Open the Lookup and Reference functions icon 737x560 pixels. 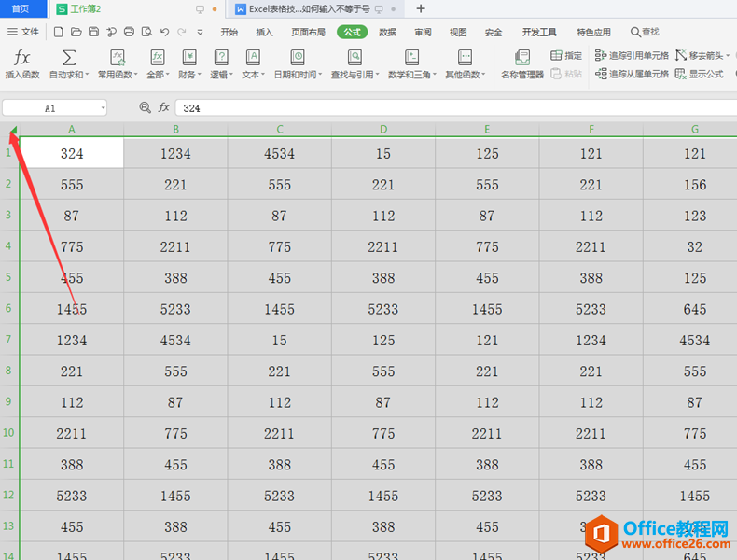355,58
